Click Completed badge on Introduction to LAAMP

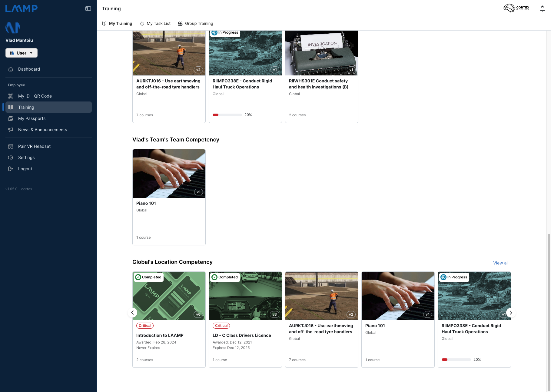tap(148, 277)
